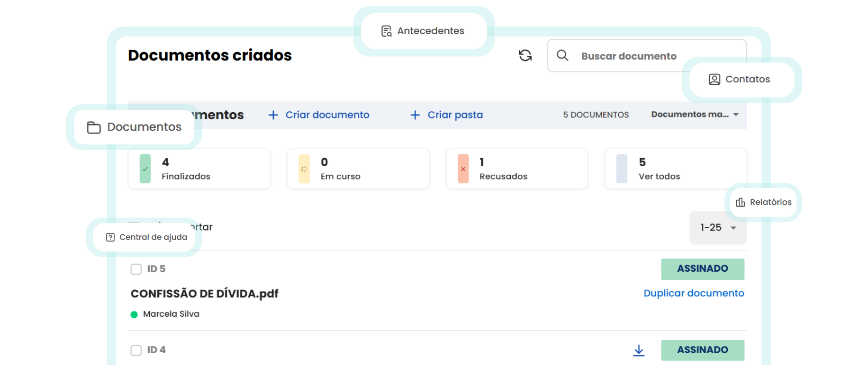Click the Ver todos color swatch card
The height and width of the screenshot is (365, 868).
tap(622, 169)
